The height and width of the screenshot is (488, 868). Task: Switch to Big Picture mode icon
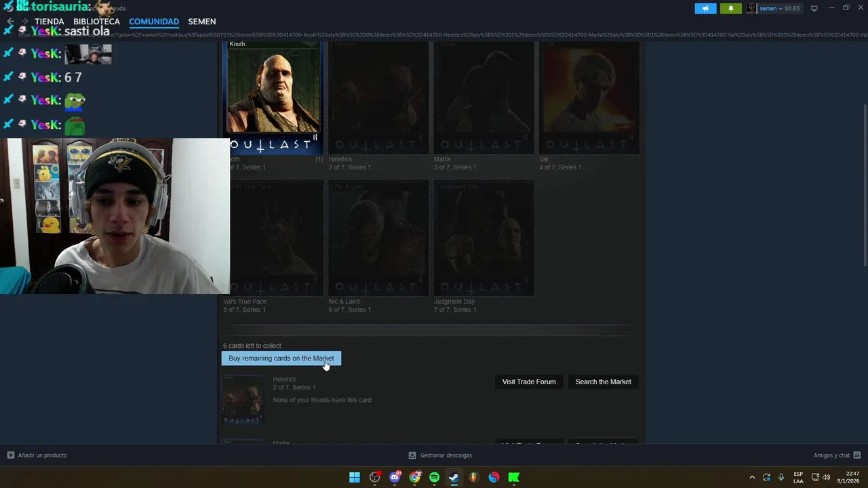pyautogui.click(x=814, y=8)
